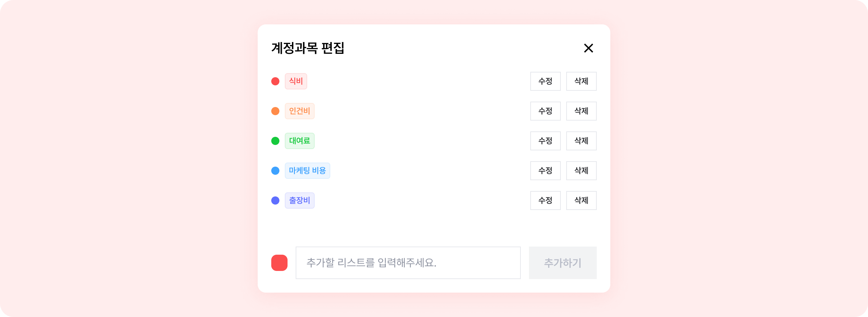
Task: Delete the 식비 category
Action: coord(581,81)
